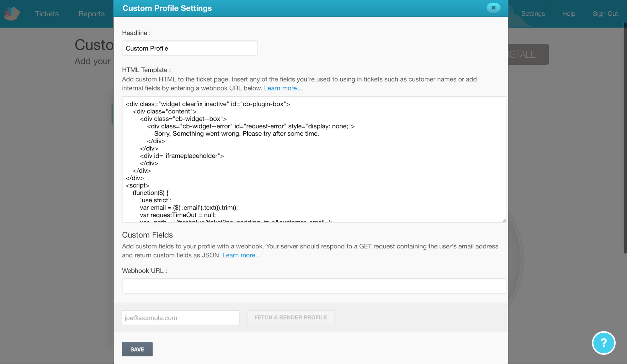Image resolution: width=627 pixels, height=364 pixels.
Task: Click the page vertical scrollbar
Action: click(625, 138)
